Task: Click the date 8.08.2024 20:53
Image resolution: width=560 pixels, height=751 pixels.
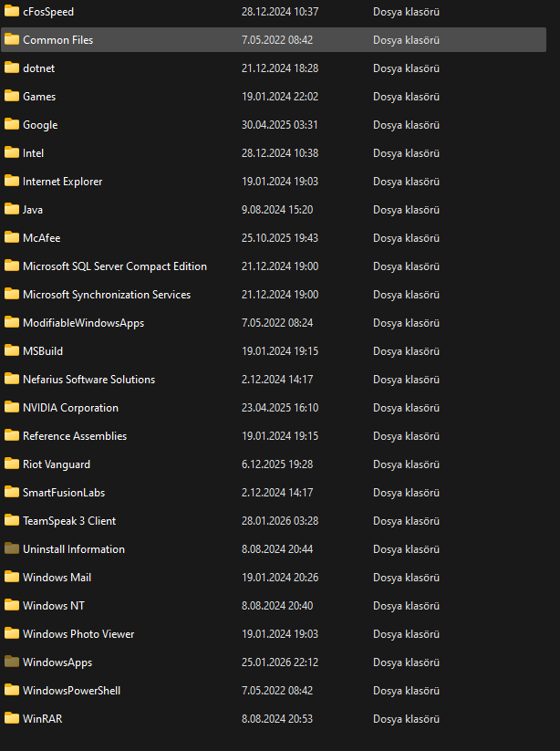Action: [x=277, y=718]
